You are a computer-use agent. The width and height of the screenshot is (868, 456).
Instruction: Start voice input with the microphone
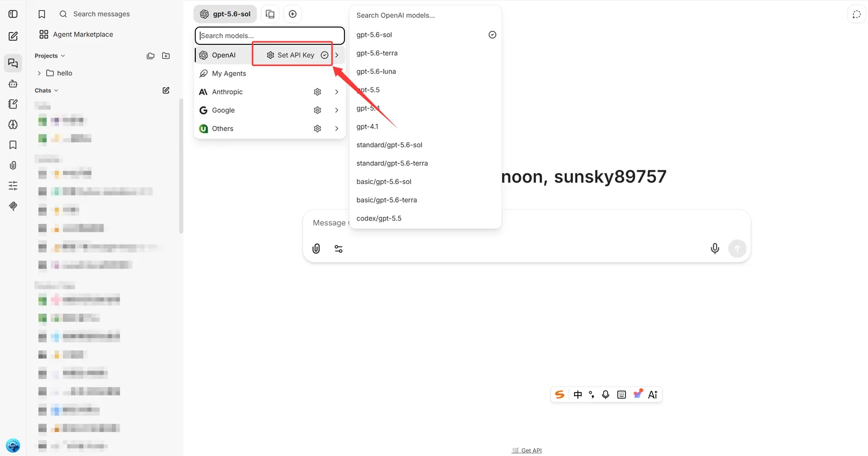click(715, 249)
